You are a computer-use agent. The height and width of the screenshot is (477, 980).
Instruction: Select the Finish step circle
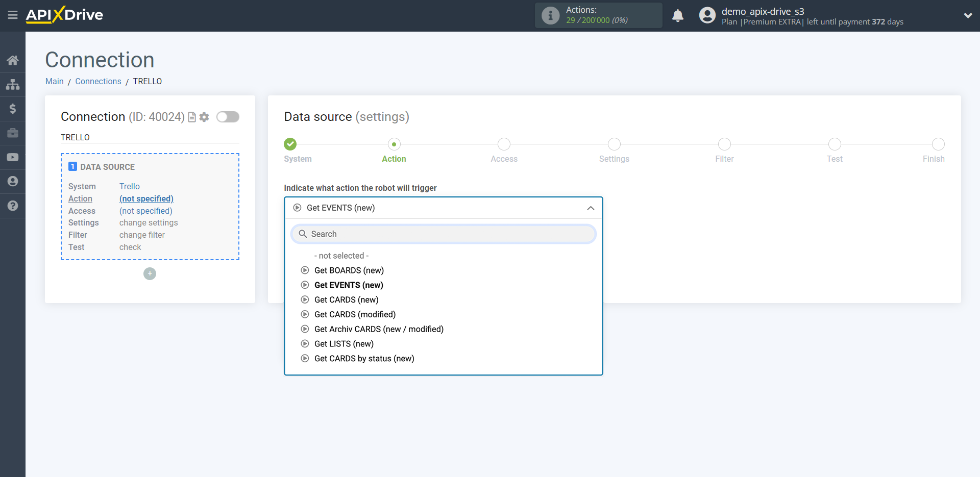click(x=938, y=144)
